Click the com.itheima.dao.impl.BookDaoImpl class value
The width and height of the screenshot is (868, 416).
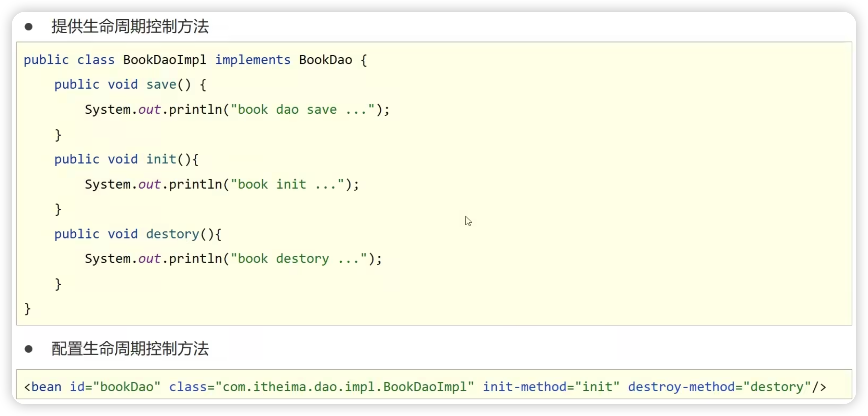click(344, 387)
